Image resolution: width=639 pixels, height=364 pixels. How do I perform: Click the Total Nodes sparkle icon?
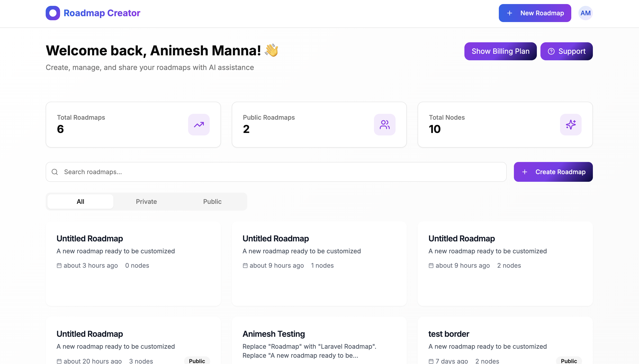tap(571, 124)
